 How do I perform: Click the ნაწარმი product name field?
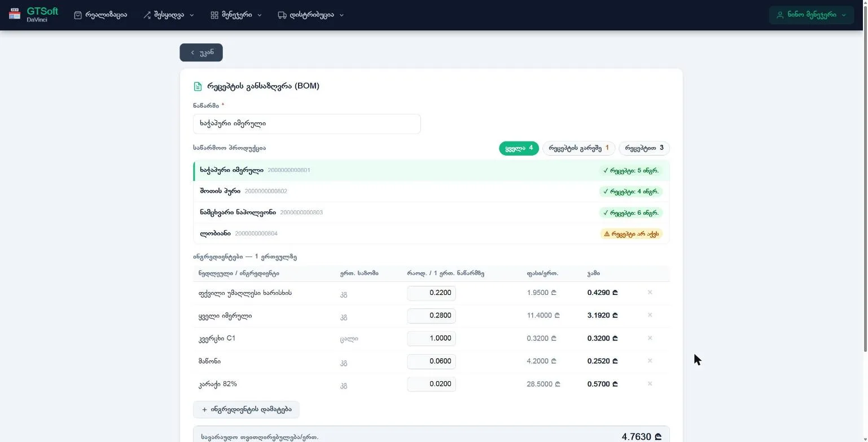coord(307,123)
